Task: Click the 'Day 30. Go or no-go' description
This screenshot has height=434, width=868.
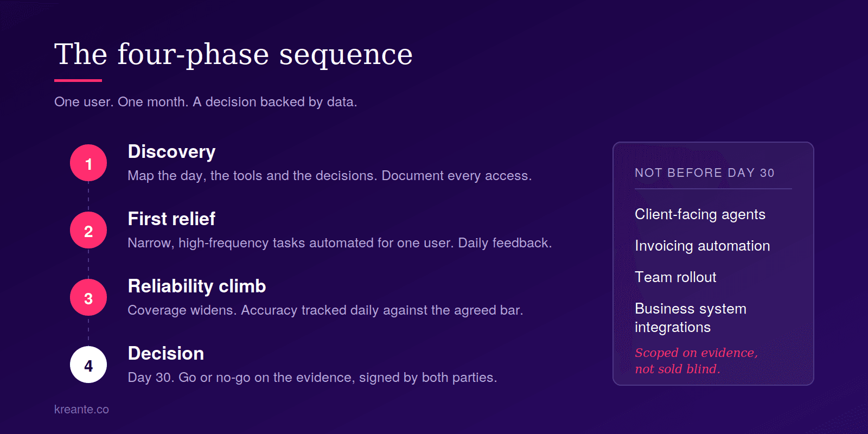Action: [312, 378]
